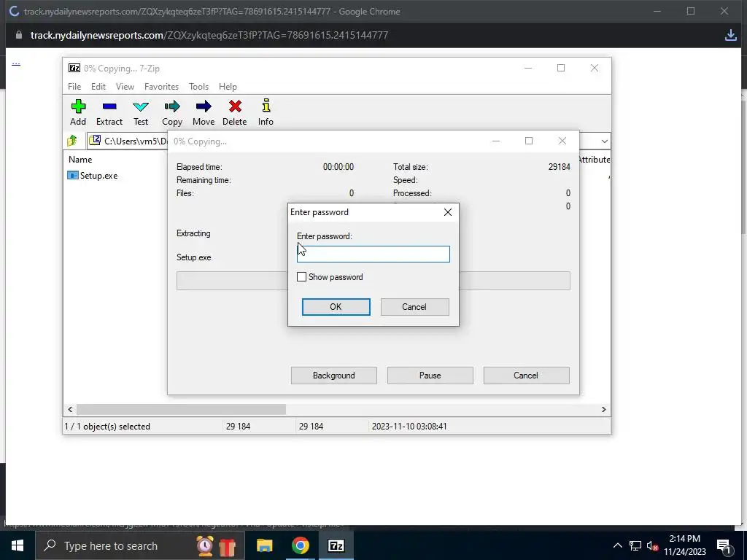This screenshot has height=560, width=747.
Task: Click OK in the Enter password dialog
Action: tap(336, 307)
